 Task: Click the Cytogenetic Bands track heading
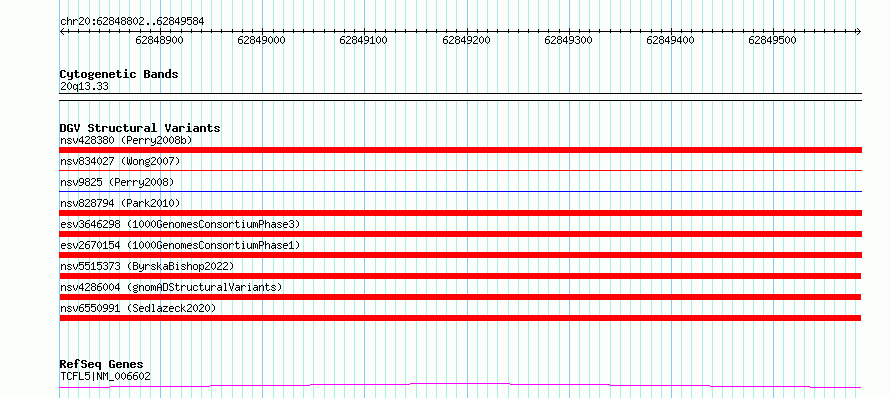(x=119, y=74)
